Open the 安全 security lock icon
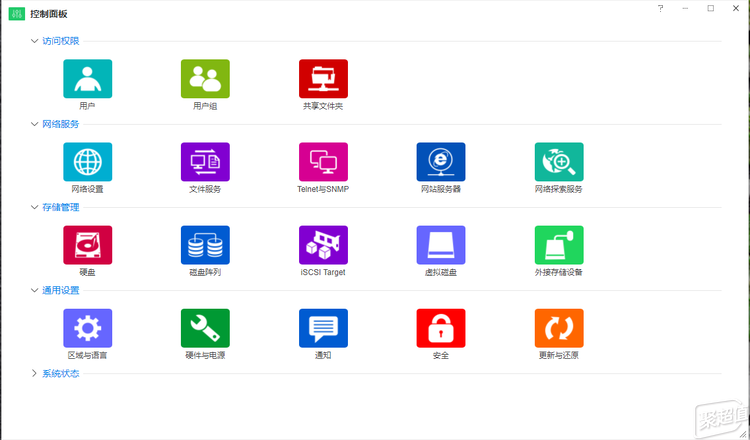Viewport: 750px width, 440px height. tap(441, 329)
